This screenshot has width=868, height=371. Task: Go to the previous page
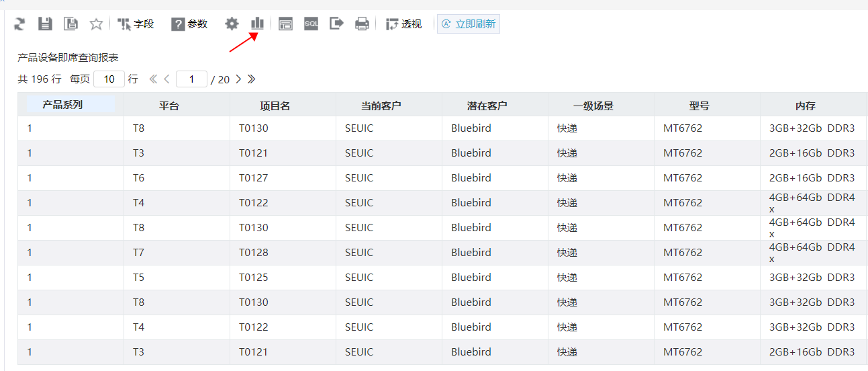tap(167, 79)
